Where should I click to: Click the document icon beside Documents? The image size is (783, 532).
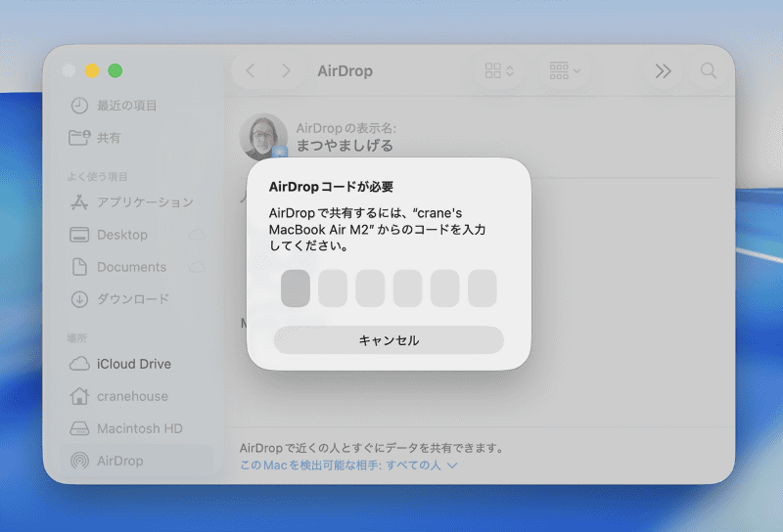(79, 267)
